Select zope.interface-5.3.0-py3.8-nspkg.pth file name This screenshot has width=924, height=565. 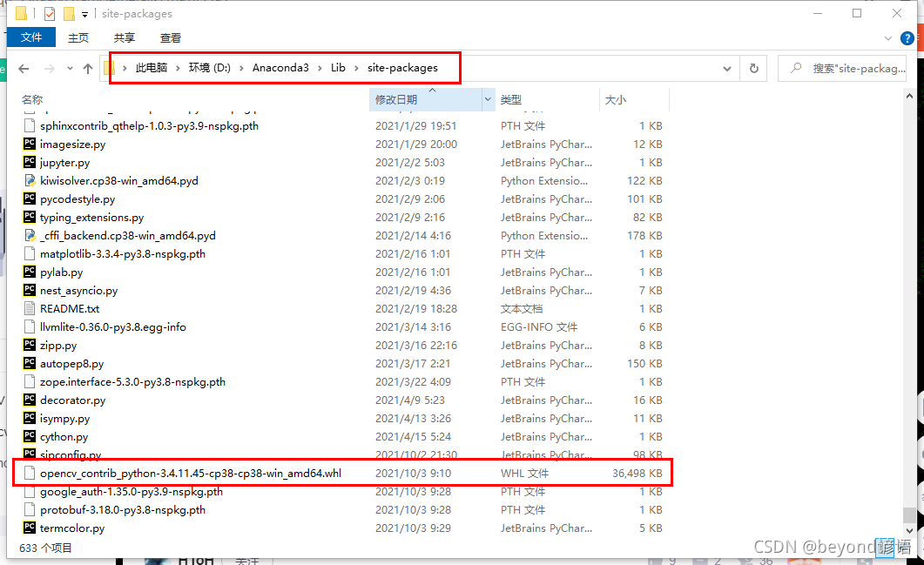click(132, 381)
